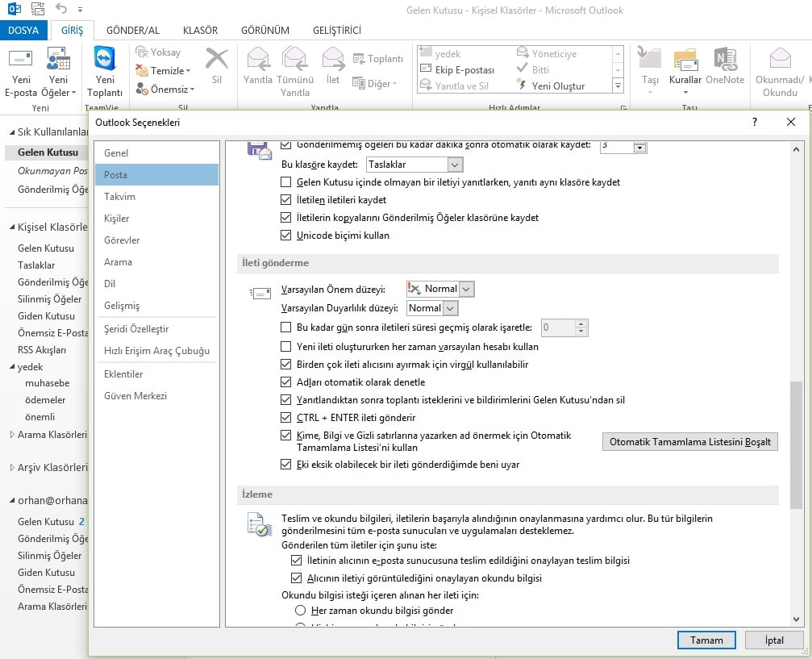Click the options dialog vertical scrollbar thumb
The height and width of the screenshot is (659, 812).
pyautogui.click(x=796, y=444)
